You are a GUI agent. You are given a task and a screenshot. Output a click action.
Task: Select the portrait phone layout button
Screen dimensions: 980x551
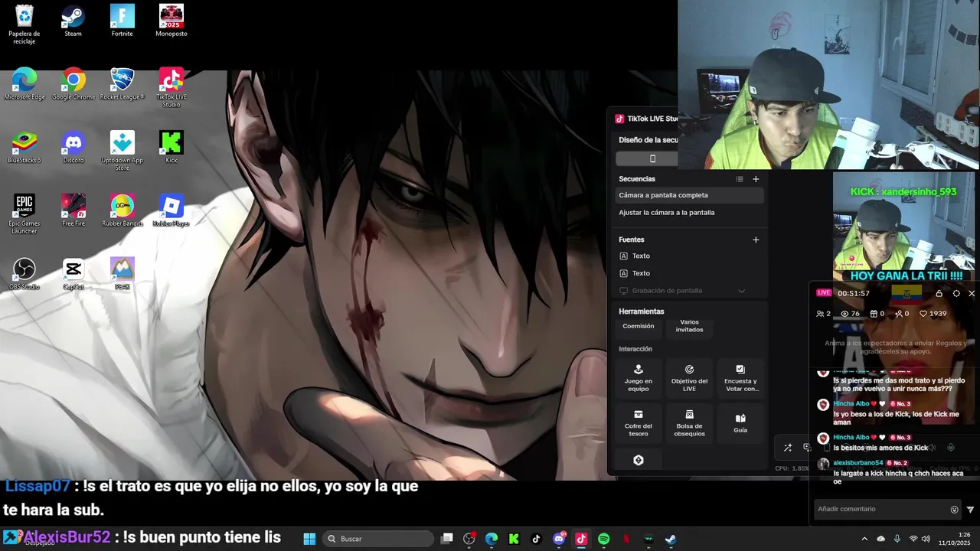click(652, 158)
